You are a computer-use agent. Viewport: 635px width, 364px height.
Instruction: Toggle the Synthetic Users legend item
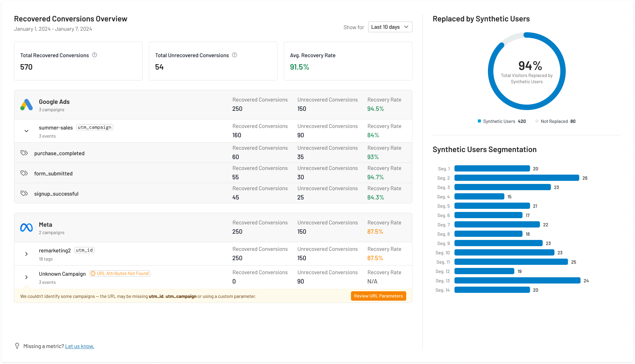501,121
